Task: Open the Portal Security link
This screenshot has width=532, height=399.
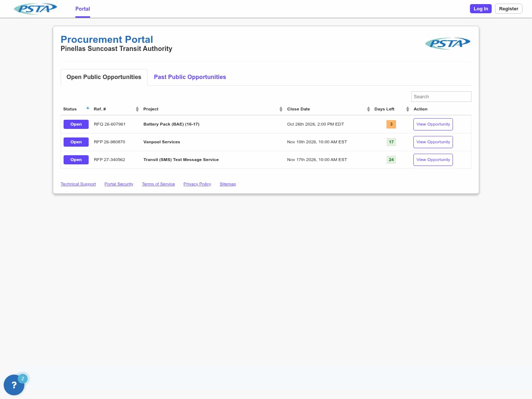Action: tap(119, 184)
